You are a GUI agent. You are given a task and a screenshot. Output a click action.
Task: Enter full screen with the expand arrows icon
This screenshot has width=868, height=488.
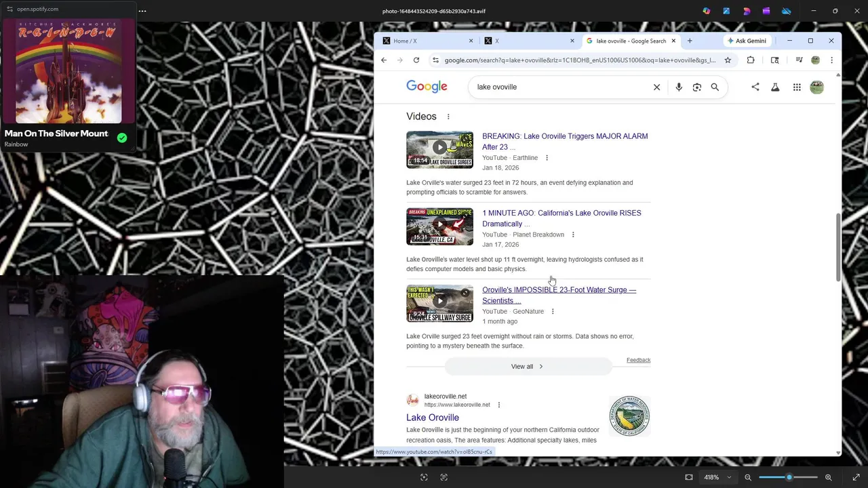click(x=856, y=477)
